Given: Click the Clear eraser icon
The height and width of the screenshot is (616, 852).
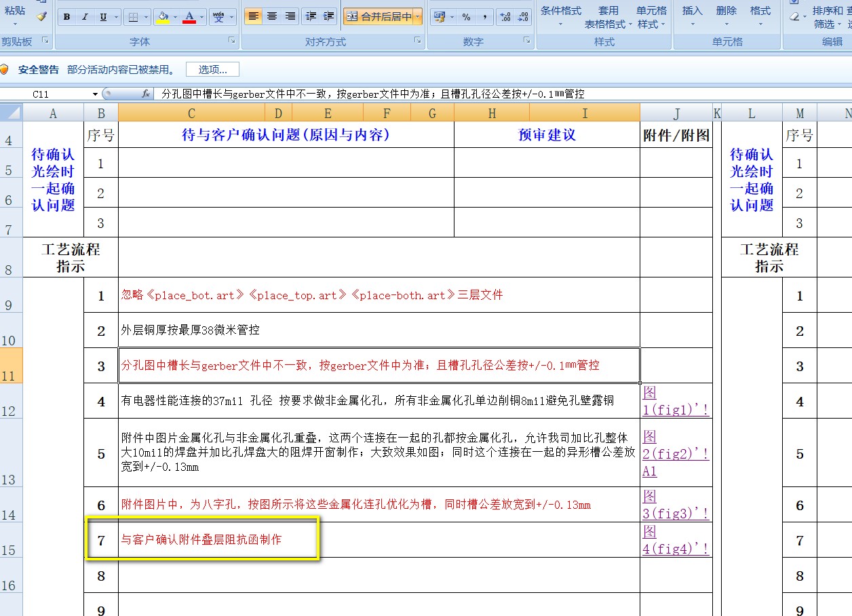Looking at the screenshot, I should pyautogui.click(x=795, y=16).
